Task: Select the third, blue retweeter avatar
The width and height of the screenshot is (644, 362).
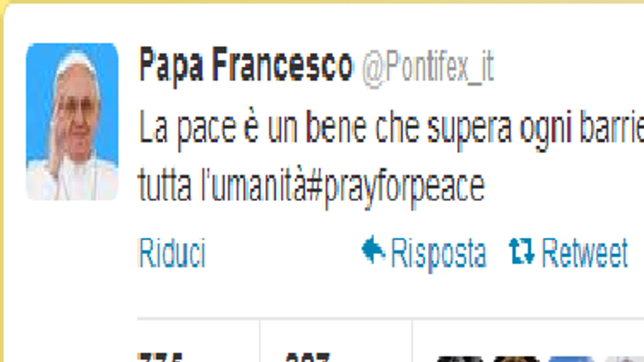Action: click(x=571, y=359)
